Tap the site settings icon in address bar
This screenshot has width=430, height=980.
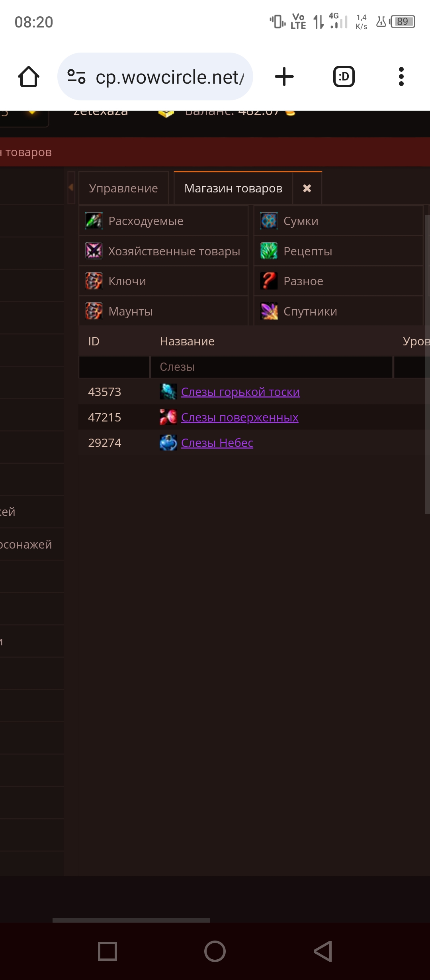(x=76, y=76)
